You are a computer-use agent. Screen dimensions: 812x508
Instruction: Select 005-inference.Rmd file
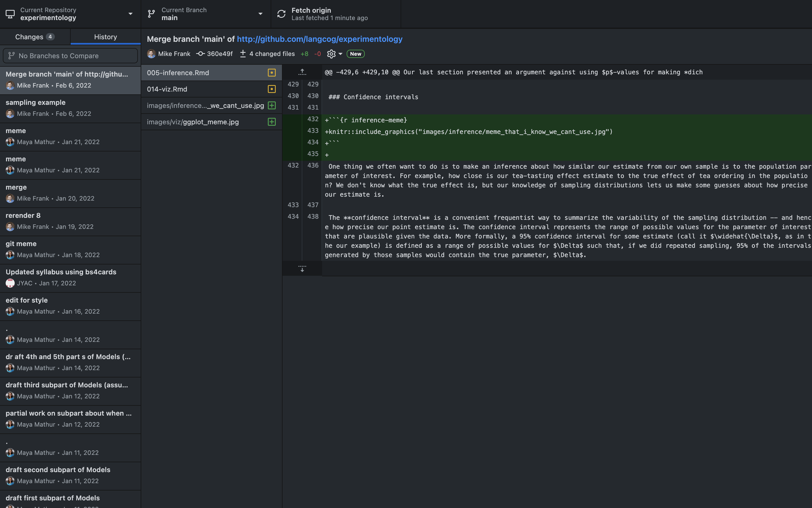[211, 73]
